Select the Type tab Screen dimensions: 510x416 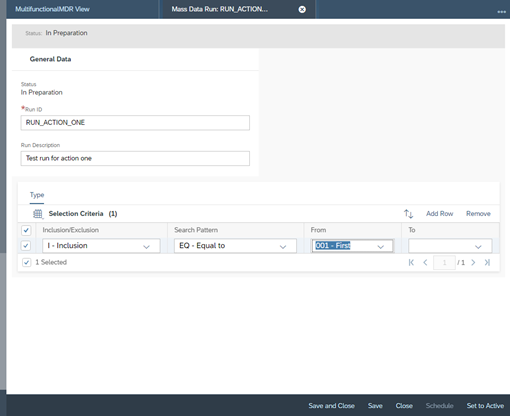coord(37,195)
